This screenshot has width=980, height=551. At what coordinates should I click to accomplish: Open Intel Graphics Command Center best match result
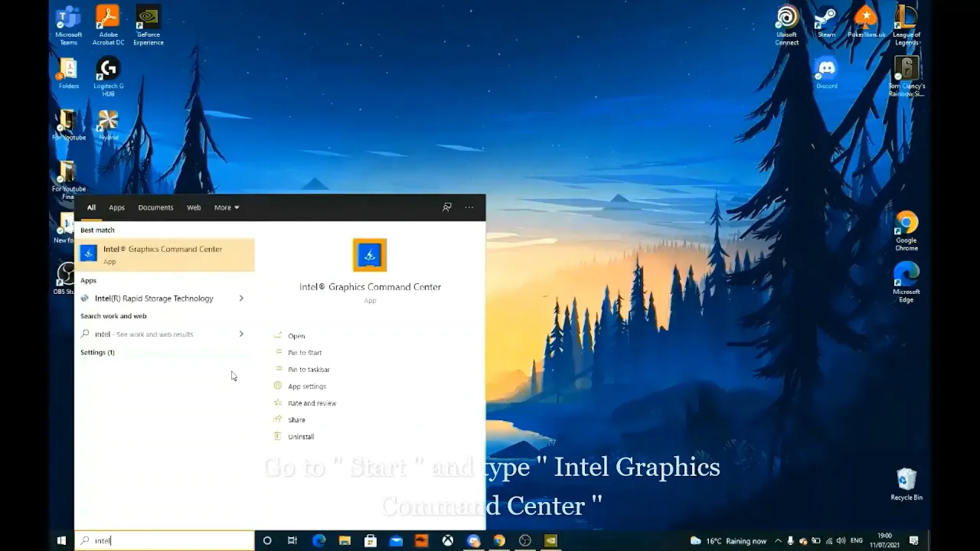coord(165,255)
